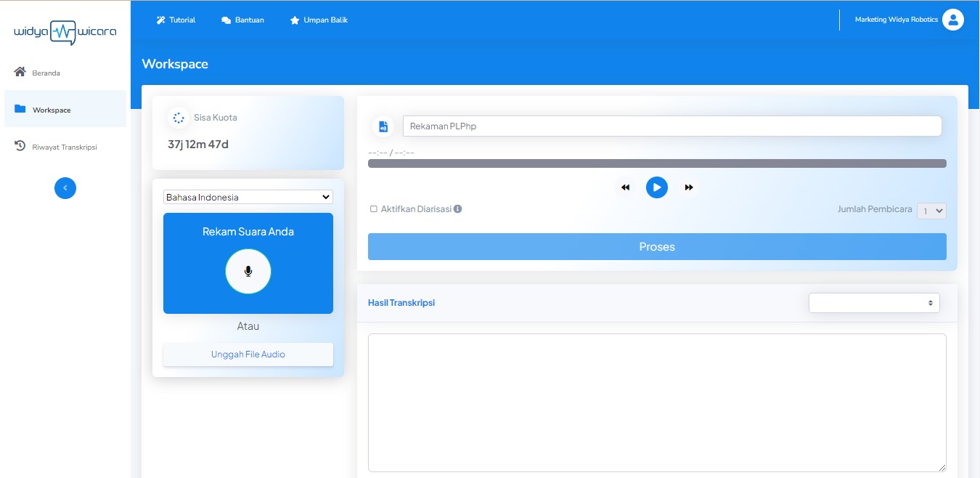The image size is (980, 478).
Task: Click the Widya Wicara logo
Action: pyautogui.click(x=65, y=32)
